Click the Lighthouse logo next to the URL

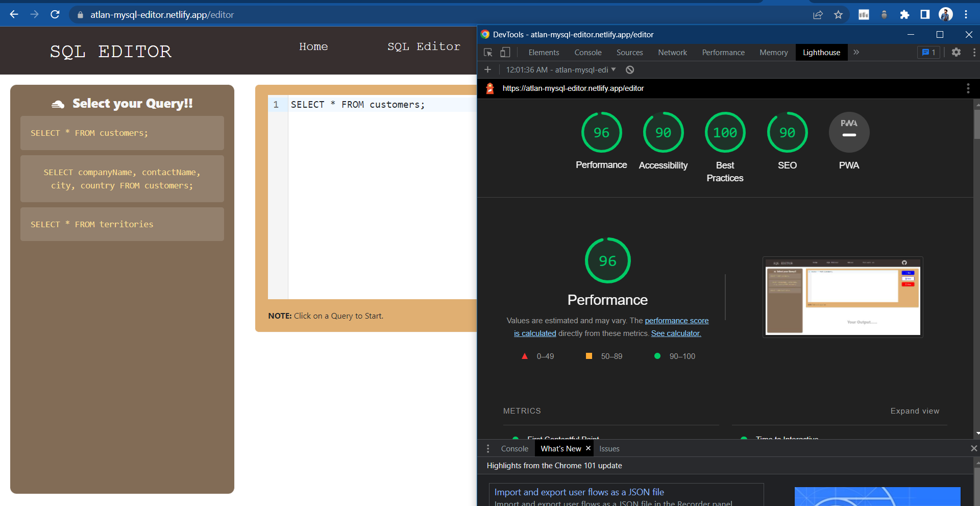point(489,88)
